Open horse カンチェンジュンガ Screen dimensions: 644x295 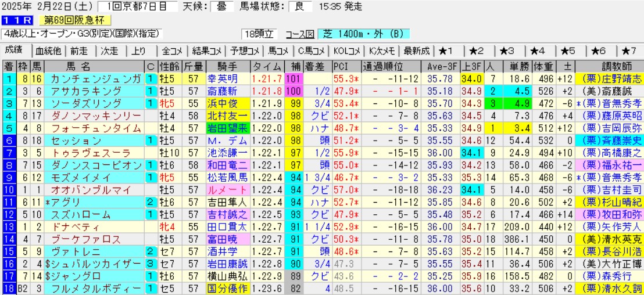[x=95, y=78]
